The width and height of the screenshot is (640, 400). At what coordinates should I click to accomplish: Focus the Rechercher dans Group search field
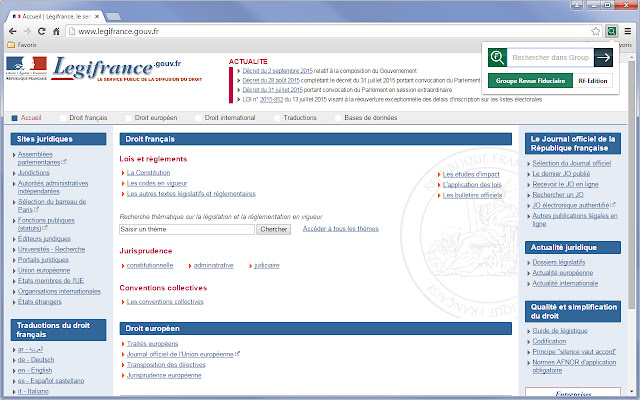point(550,58)
